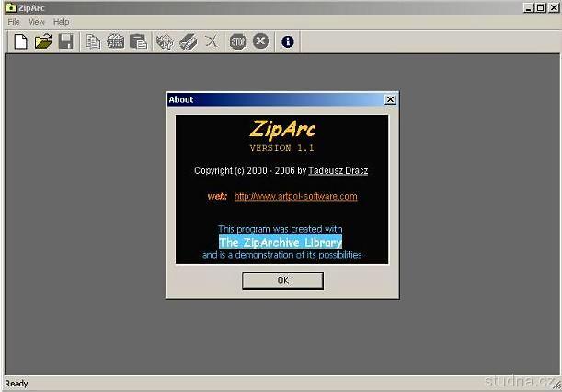Click the round gray X cancel icon
The width and height of the screenshot is (562, 392).
pyautogui.click(x=260, y=40)
